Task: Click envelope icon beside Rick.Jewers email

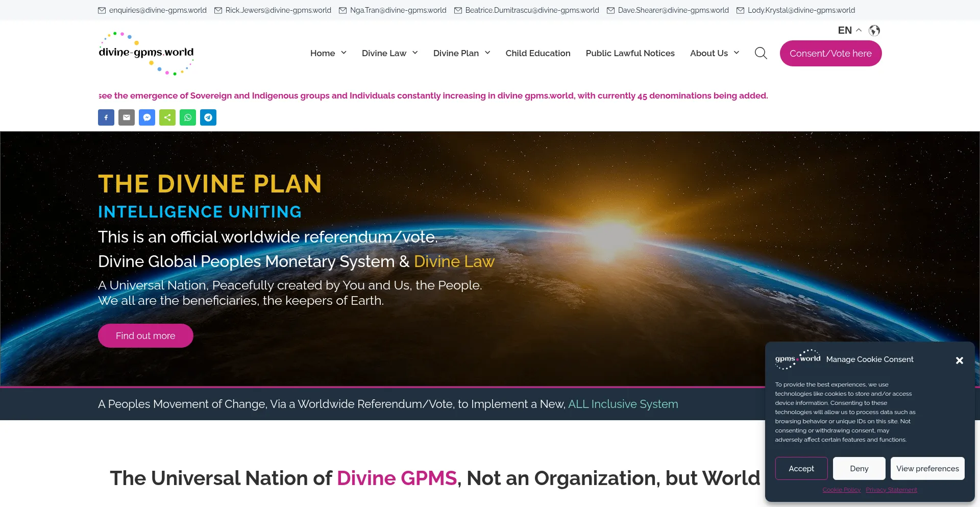Action: [218, 10]
